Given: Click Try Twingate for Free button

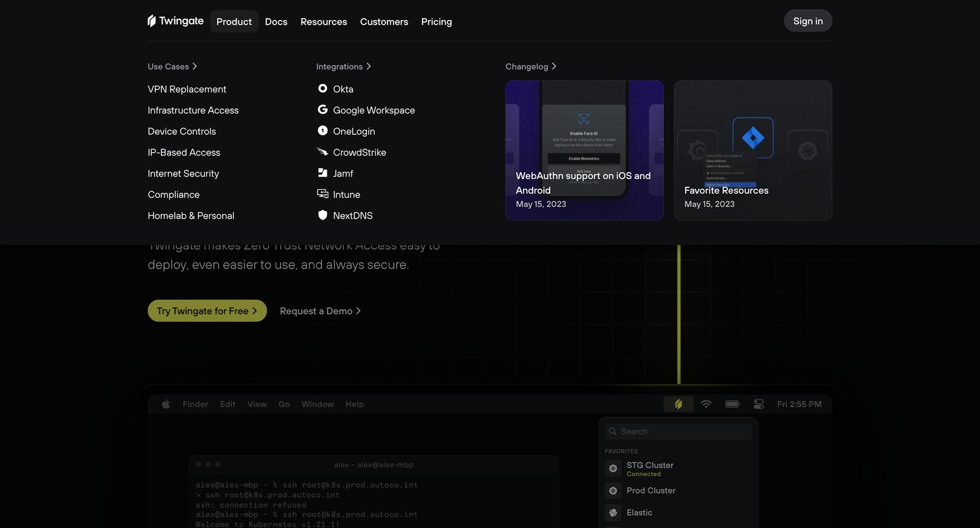Looking at the screenshot, I should (207, 311).
